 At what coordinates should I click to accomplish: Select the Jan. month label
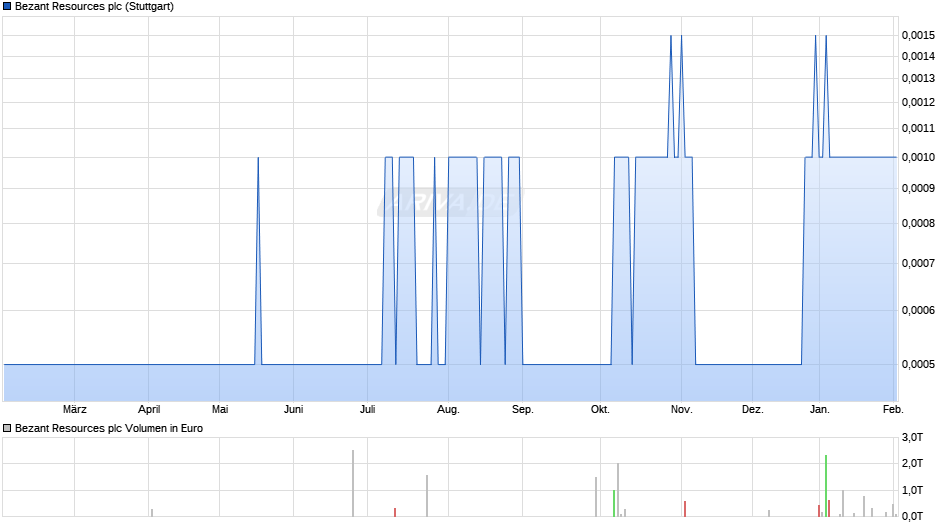[x=820, y=409]
